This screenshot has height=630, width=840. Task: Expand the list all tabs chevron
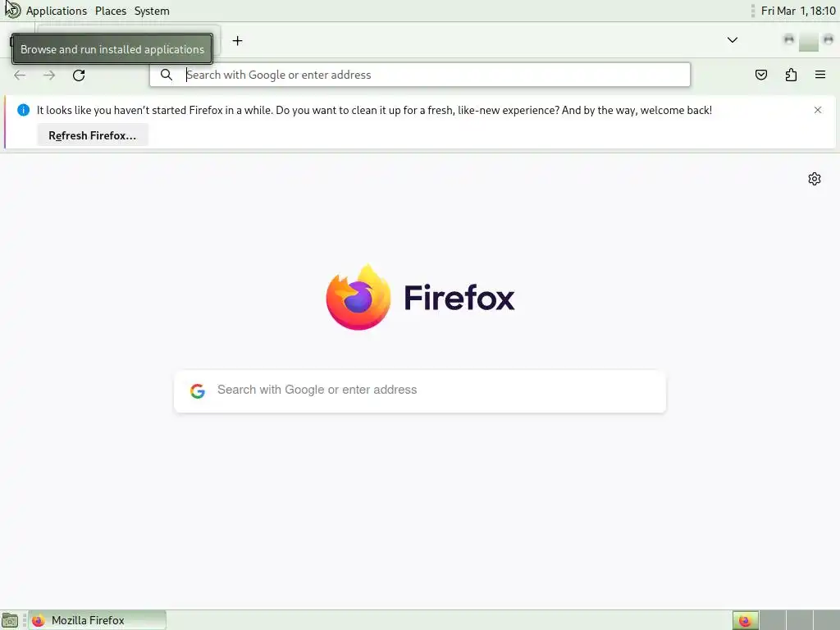click(733, 40)
